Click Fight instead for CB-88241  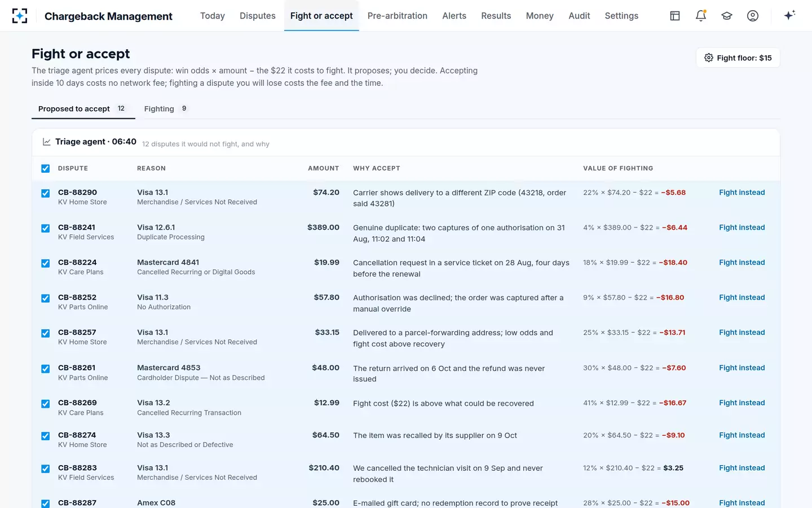(742, 227)
